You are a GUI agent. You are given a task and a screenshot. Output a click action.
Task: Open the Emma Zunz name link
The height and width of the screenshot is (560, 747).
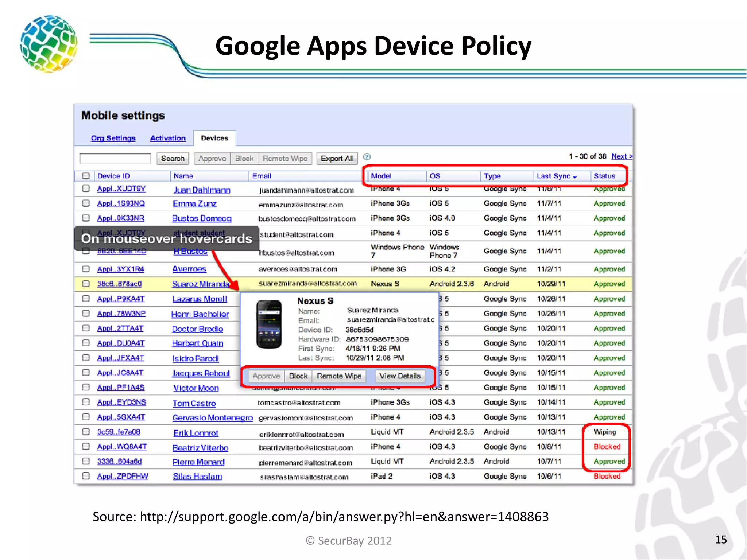(x=194, y=204)
